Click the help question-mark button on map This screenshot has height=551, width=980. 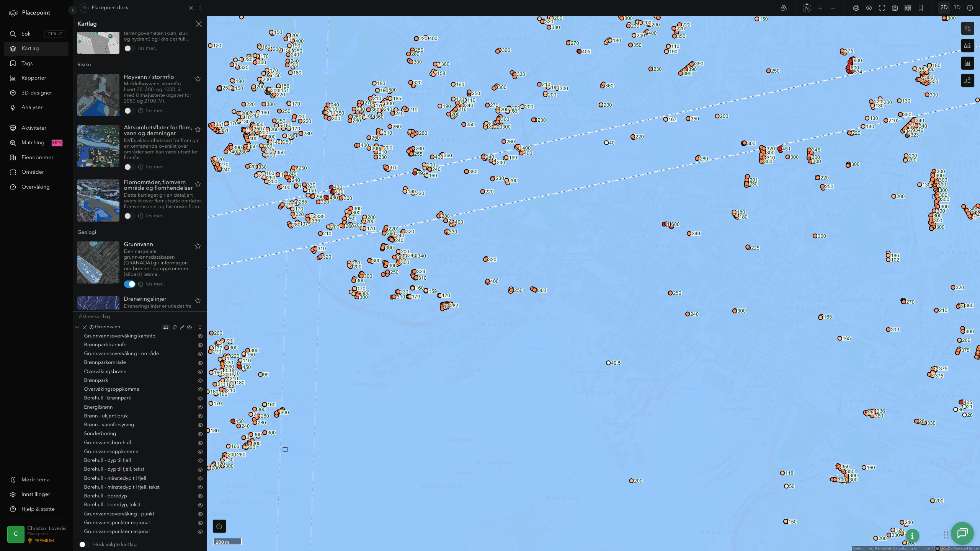coord(219,526)
